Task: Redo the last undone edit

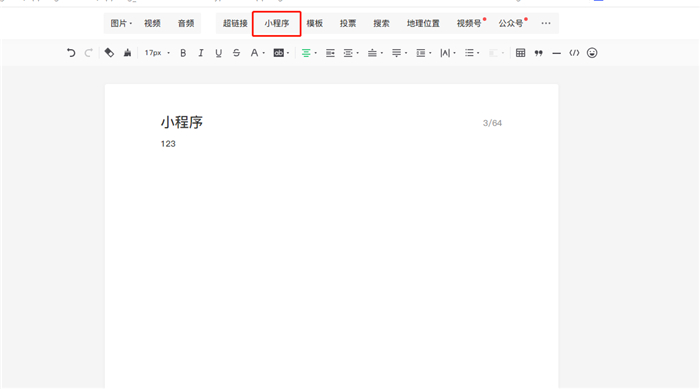Action: pos(88,53)
